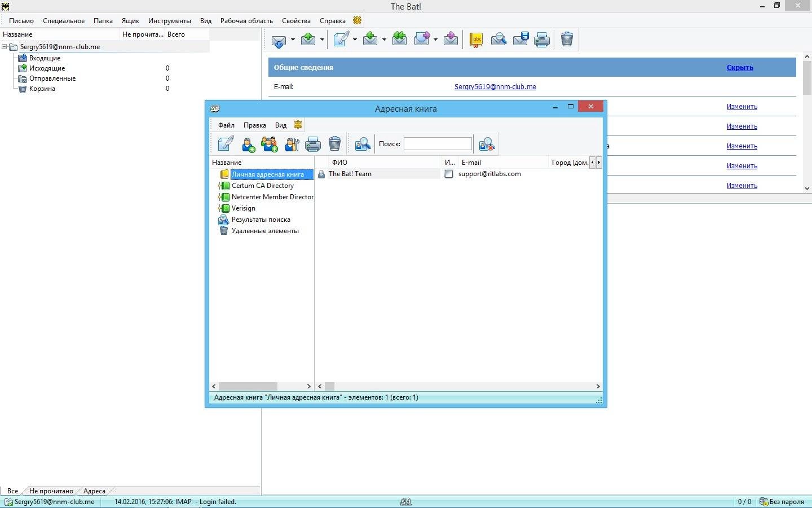The width and height of the screenshot is (812, 508).
Task: Select The Bat! Team contact row
Action: [459, 174]
